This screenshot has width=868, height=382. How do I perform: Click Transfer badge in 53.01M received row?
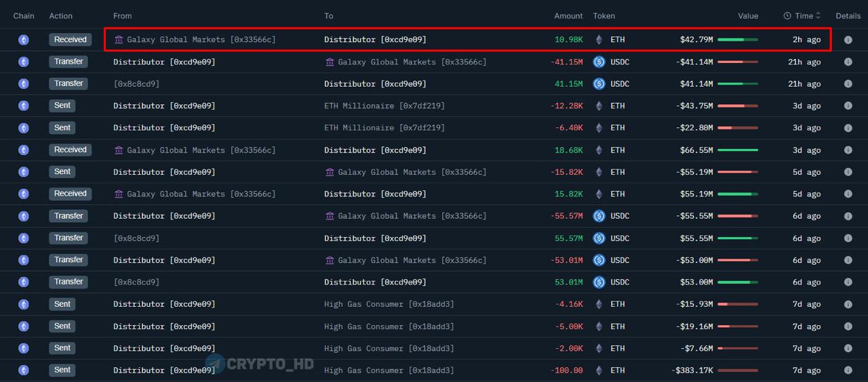(68, 282)
